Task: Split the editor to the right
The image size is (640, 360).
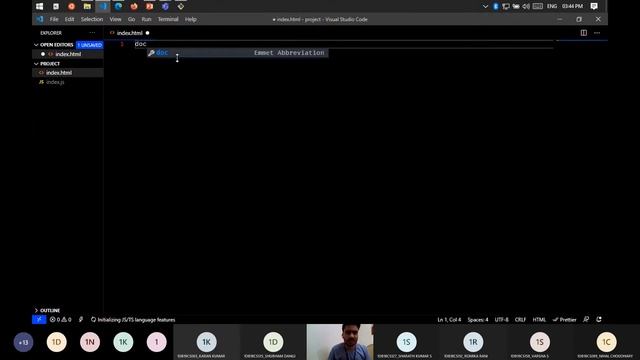Action: [x=584, y=33]
